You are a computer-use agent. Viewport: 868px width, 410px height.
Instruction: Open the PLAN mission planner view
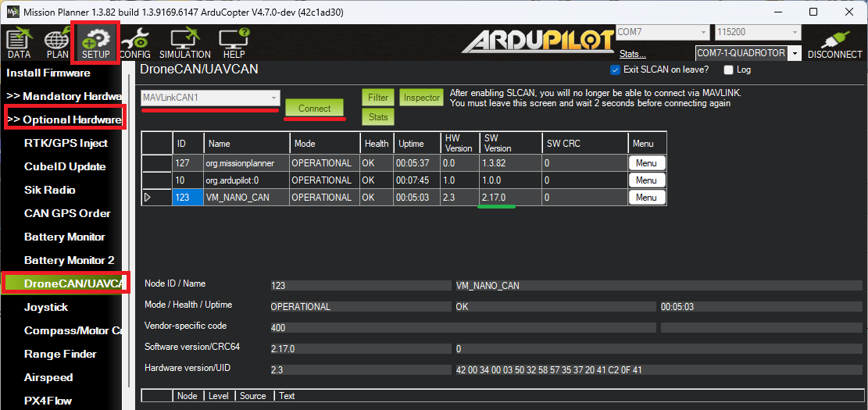[x=57, y=44]
